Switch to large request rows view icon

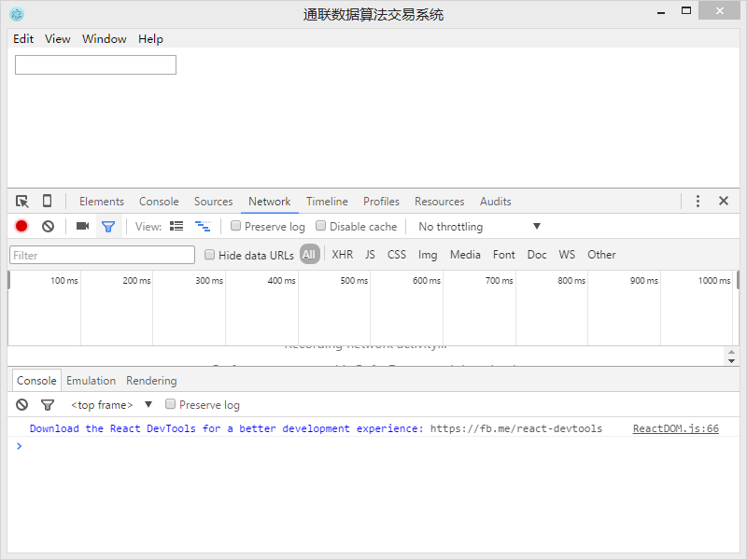point(176,226)
